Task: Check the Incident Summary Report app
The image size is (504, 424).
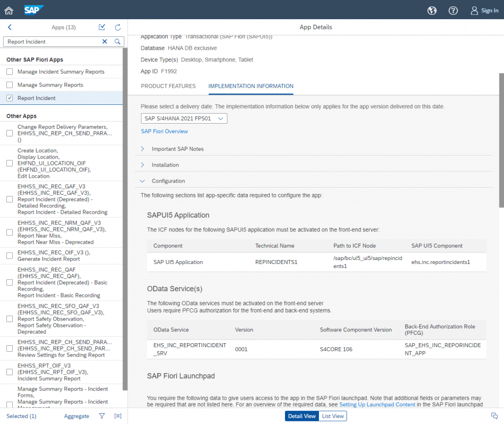Action: (x=10, y=372)
